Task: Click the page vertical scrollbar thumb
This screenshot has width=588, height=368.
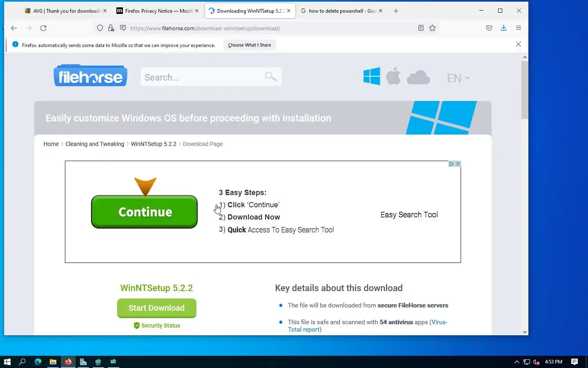Action: tap(525, 90)
